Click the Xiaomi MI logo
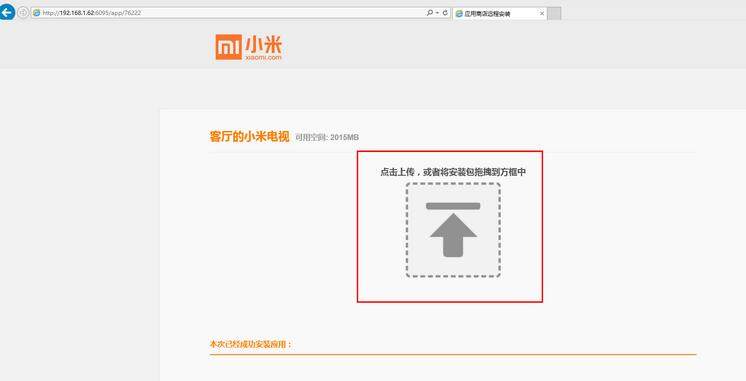The height and width of the screenshot is (381, 746). point(248,47)
